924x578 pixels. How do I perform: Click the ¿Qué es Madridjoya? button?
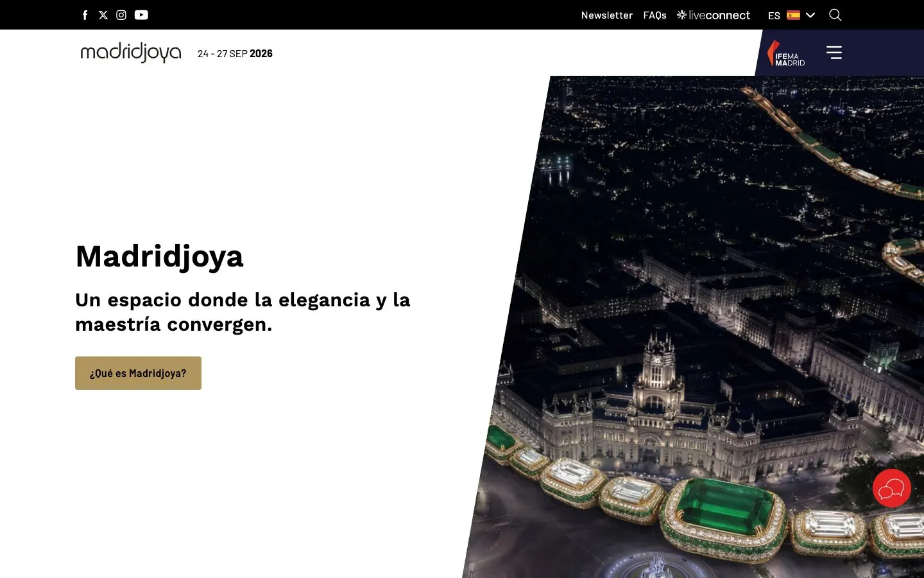(x=138, y=373)
